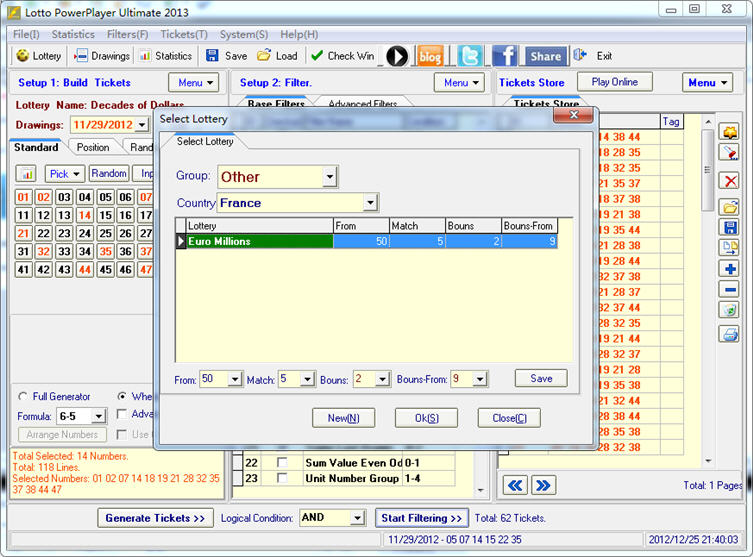Open the Logical Condition AND dropdown
This screenshot has width=753, height=557.
coord(357,518)
